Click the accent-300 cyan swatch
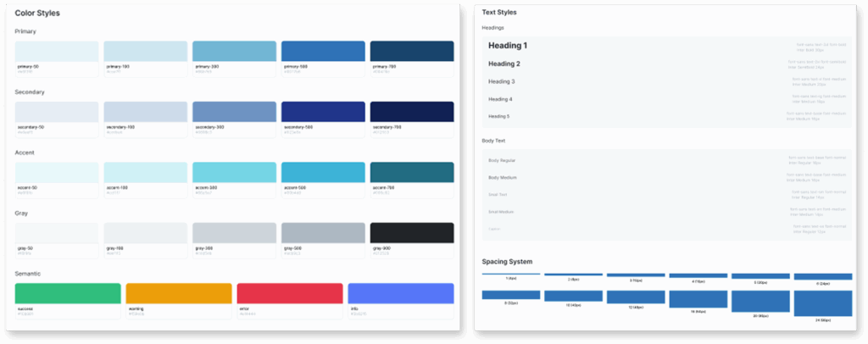The height and width of the screenshot is (344, 868). coord(234,172)
